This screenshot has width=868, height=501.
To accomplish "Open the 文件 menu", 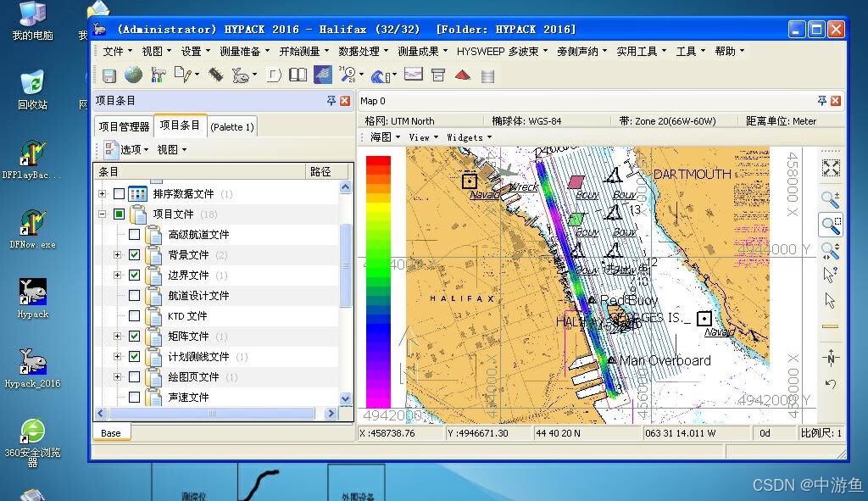I will [x=117, y=51].
